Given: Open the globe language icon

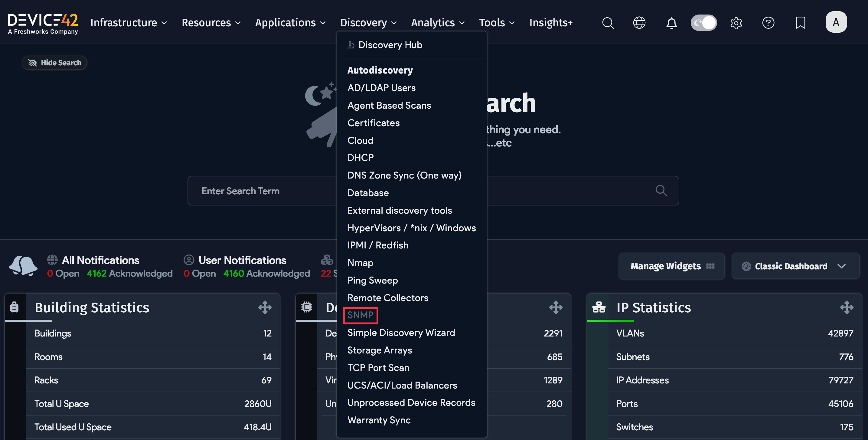Looking at the screenshot, I should (639, 23).
